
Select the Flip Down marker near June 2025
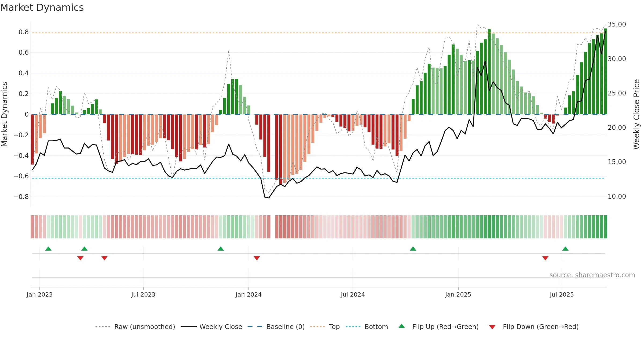[545, 258]
